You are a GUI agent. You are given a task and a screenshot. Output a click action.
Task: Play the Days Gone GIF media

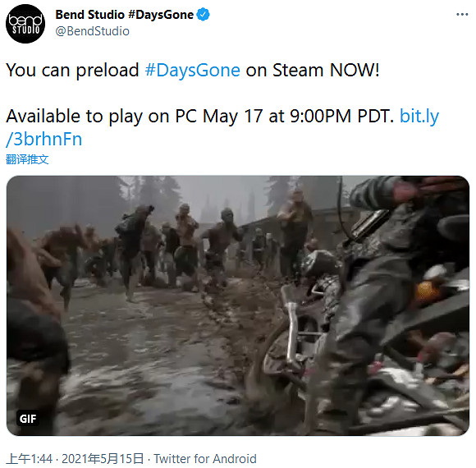pyautogui.click(x=238, y=305)
